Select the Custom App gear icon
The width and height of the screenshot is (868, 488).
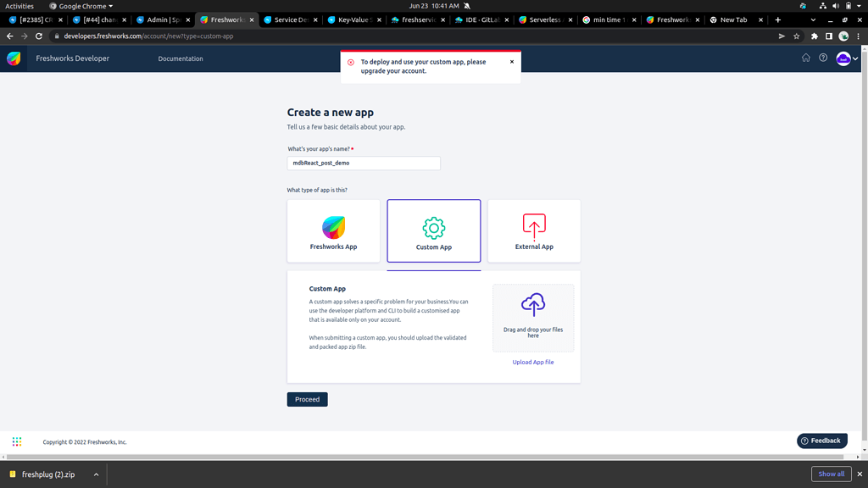coord(433,225)
